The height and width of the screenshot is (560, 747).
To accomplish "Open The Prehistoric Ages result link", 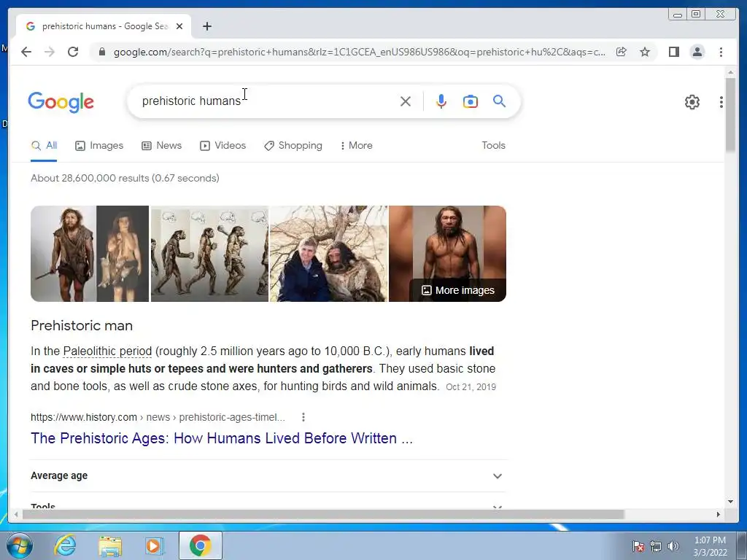I will (222, 438).
